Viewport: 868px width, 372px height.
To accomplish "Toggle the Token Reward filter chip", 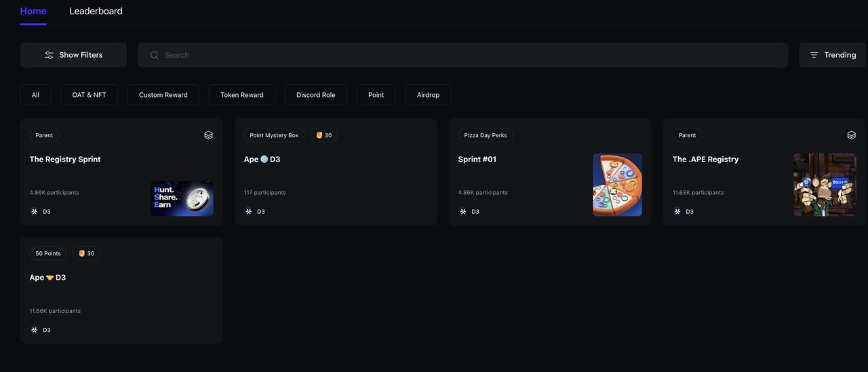I will [x=241, y=95].
